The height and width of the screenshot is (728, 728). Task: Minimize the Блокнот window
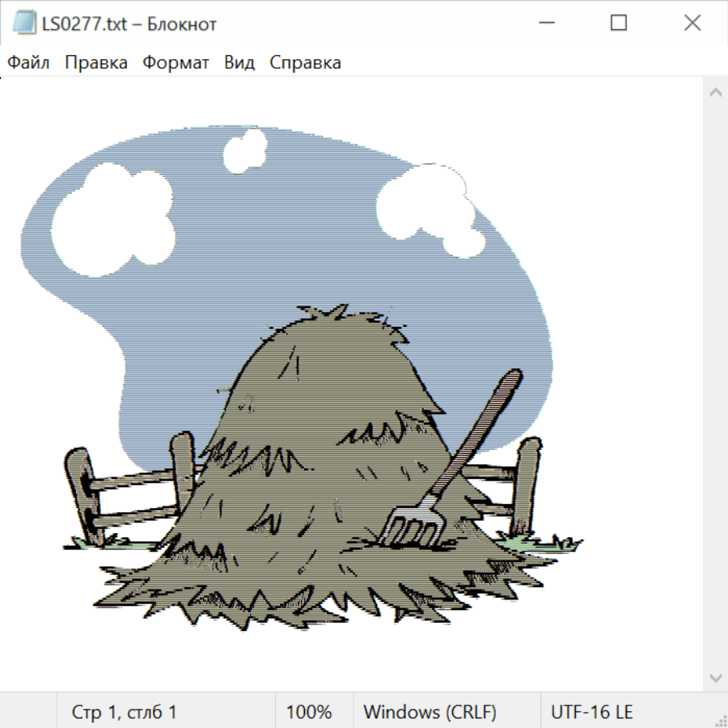point(544,23)
